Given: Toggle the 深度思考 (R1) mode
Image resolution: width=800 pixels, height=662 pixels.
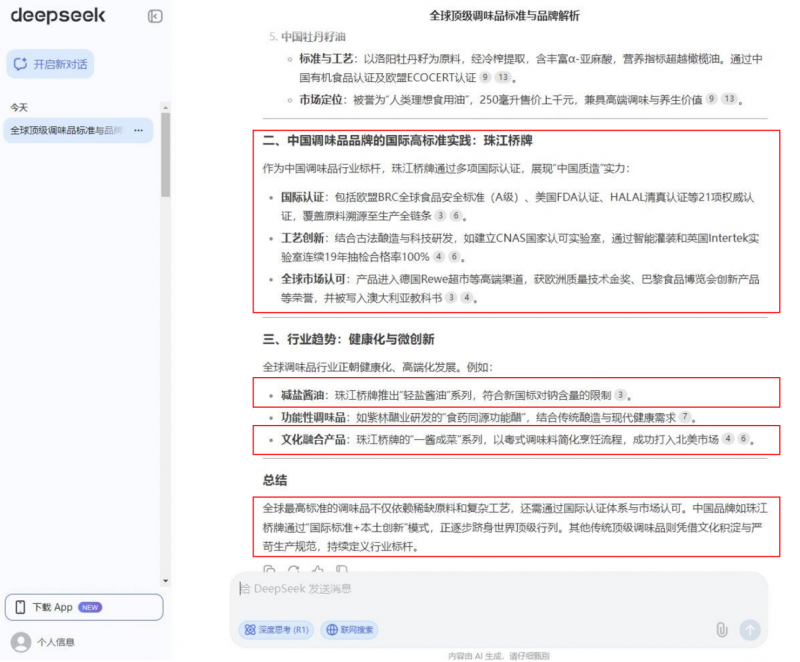Looking at the screenshot, I should tap(277, 630).
